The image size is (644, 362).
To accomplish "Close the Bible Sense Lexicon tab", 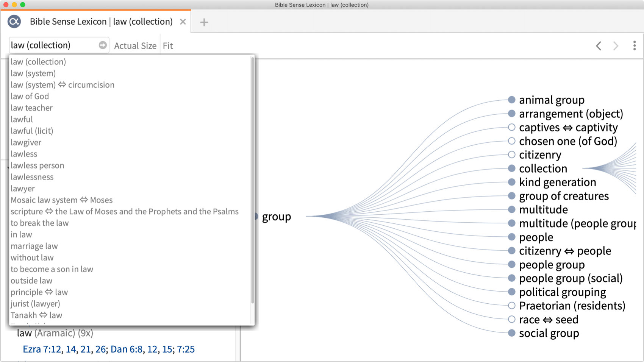I will [183, 22].
